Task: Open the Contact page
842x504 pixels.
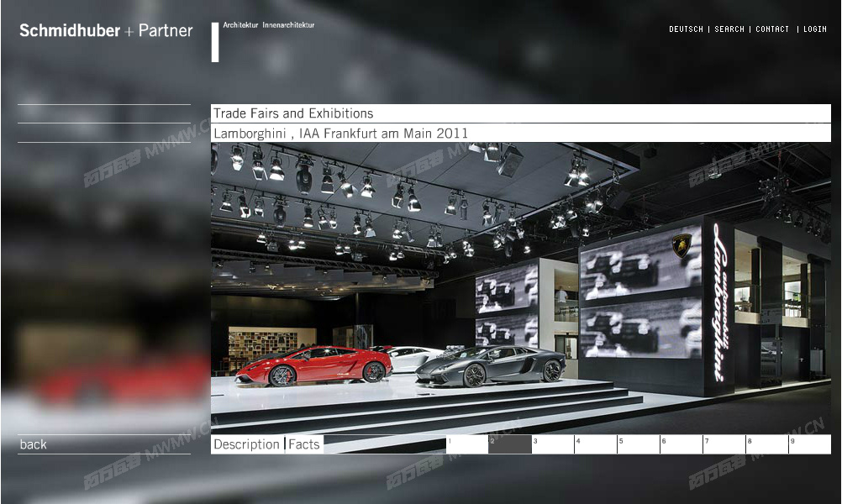Action: click(772, 29)
